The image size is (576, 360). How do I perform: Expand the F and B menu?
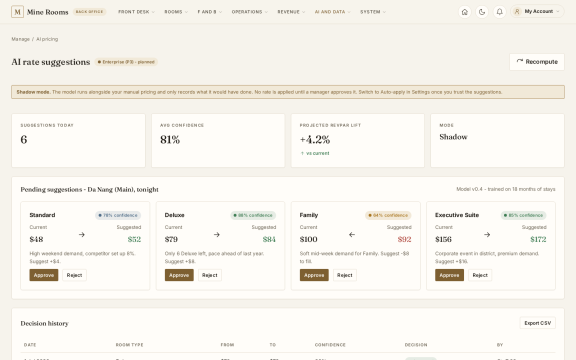click(209, 12)
